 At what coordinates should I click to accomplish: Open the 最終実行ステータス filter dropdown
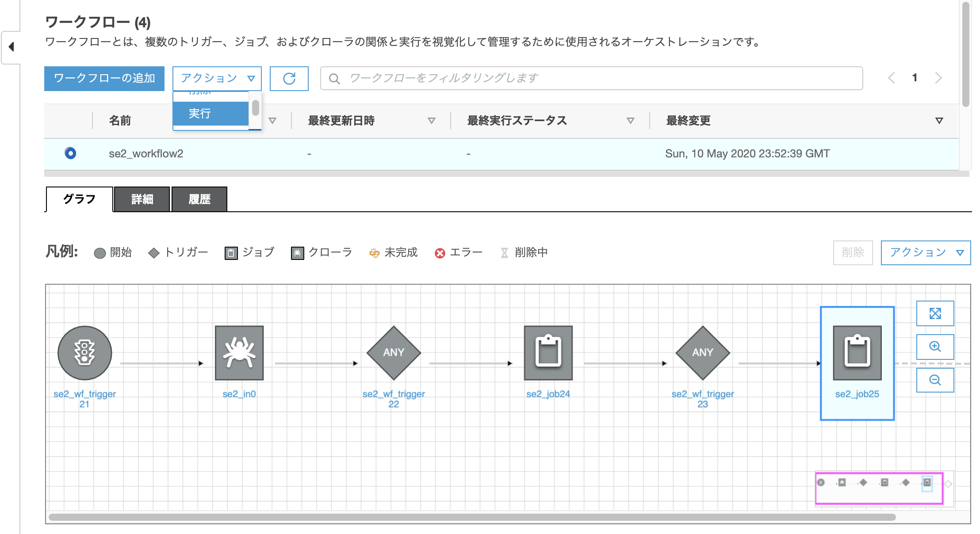tap(630, 120)
